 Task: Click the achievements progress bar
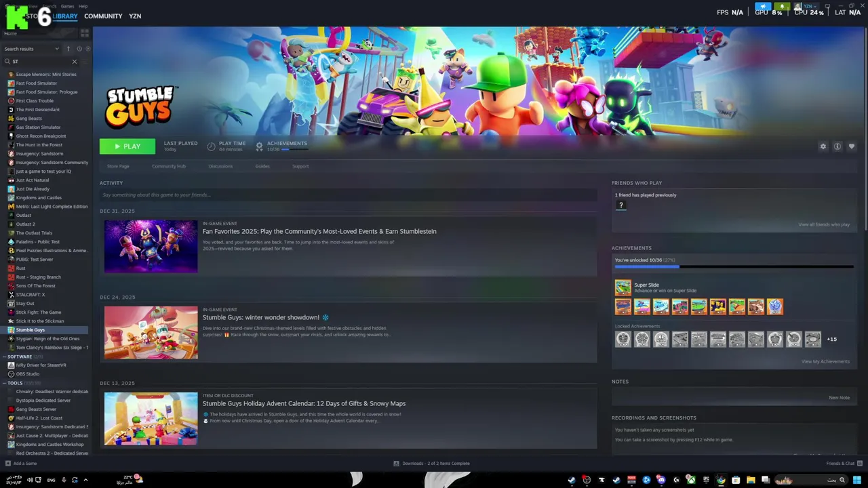pyautogui.click(x=733, y=266)
